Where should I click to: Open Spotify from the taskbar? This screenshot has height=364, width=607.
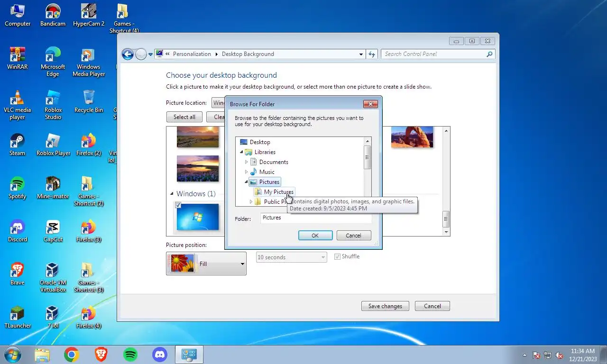pyautogui.click(x=130, y=354)
